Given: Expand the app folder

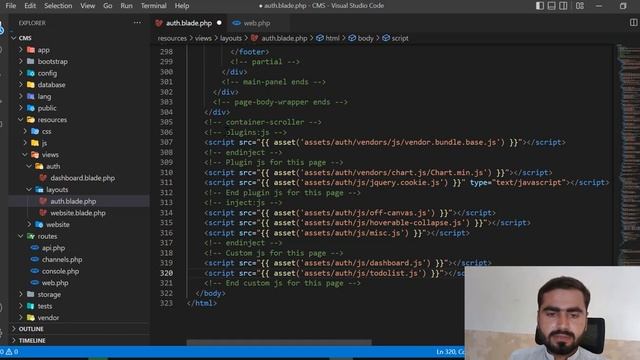Looking at the screenshot, I should [x=43, y=50].
